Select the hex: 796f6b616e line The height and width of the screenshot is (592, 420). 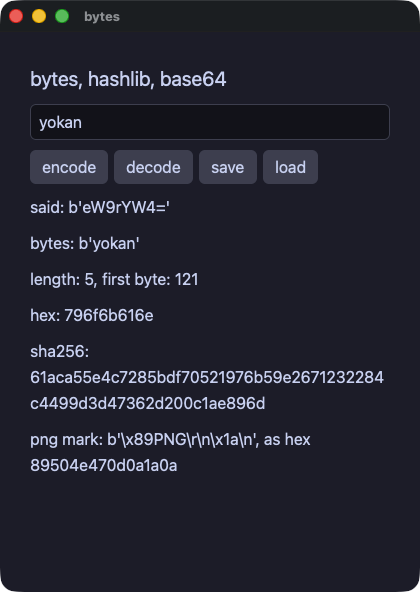pos(92,315)
